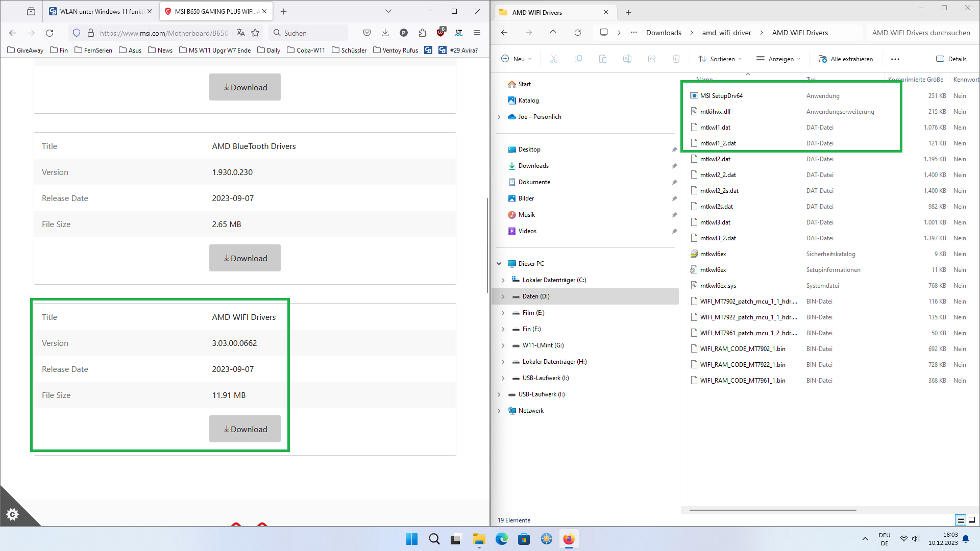Click the Pocket save icon
The height and width of the screenshot is (551, 980).
[366, 33]
